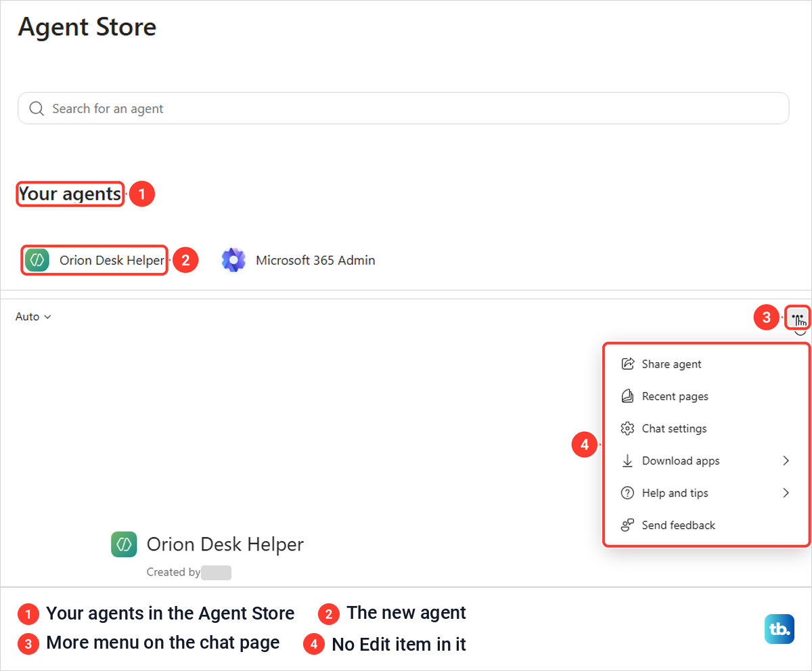The image size is (812, 671).
Task: Choose Recent pages in the menu
Action: (x=706, y=396)
